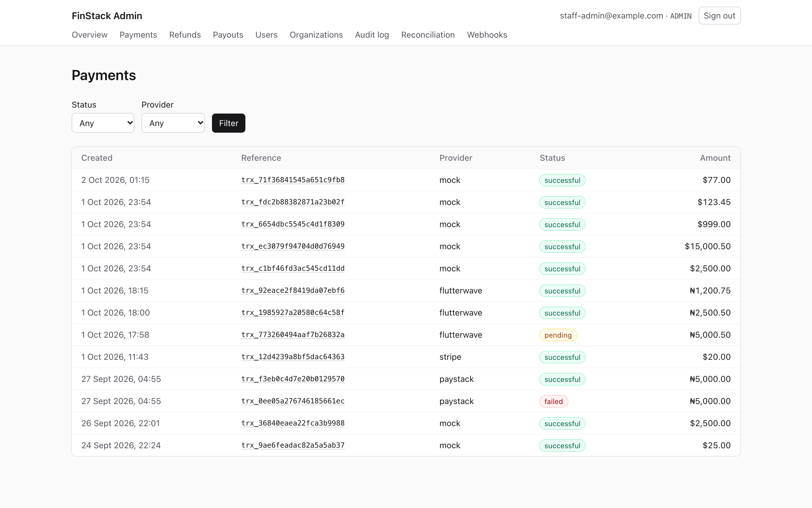Click staff-admin@example.com account text

(x=611, y=16)
